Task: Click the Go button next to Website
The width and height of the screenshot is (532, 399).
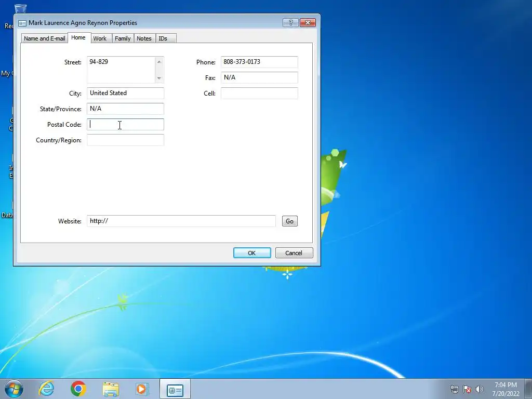Action: pos(289,221)
